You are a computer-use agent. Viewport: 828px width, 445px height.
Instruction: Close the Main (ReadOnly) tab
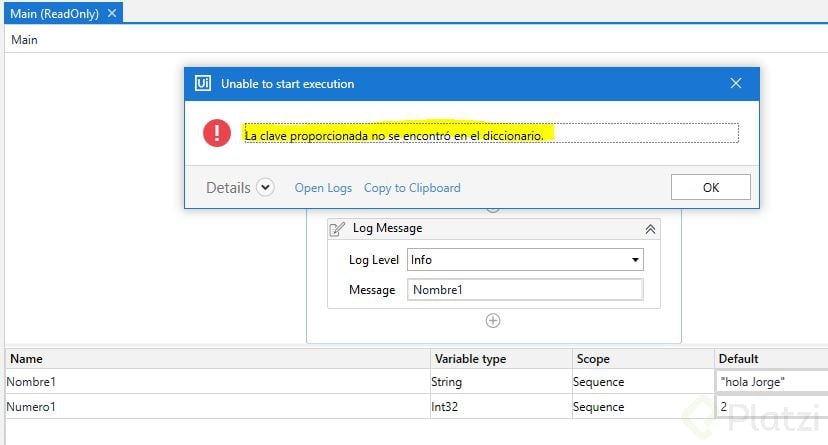point(112,13)
